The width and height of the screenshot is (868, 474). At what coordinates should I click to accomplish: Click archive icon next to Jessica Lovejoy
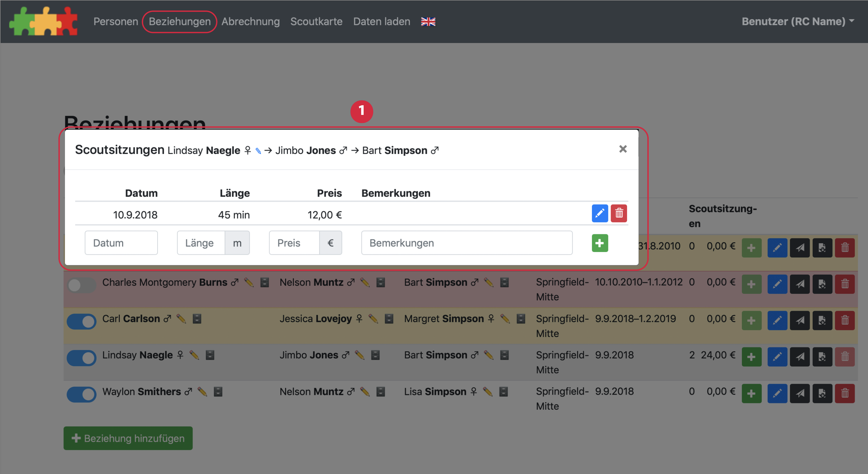pyautogui.click(x=389, y=319)
